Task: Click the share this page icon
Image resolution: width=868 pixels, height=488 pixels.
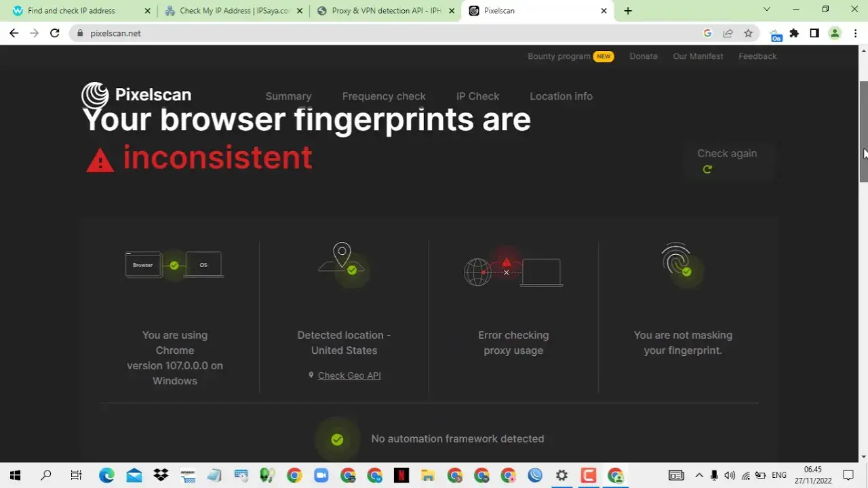Action: click(x=728, y=33)
